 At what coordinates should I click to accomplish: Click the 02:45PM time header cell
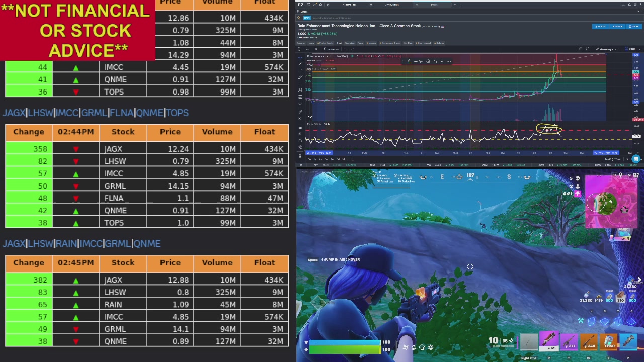pyautogui.click(x=76, y=262)
